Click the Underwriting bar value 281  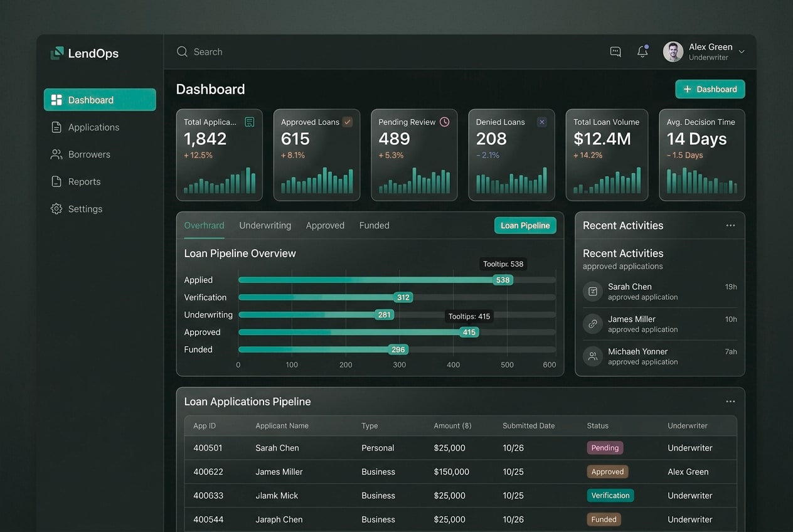[x=385, y=315]
